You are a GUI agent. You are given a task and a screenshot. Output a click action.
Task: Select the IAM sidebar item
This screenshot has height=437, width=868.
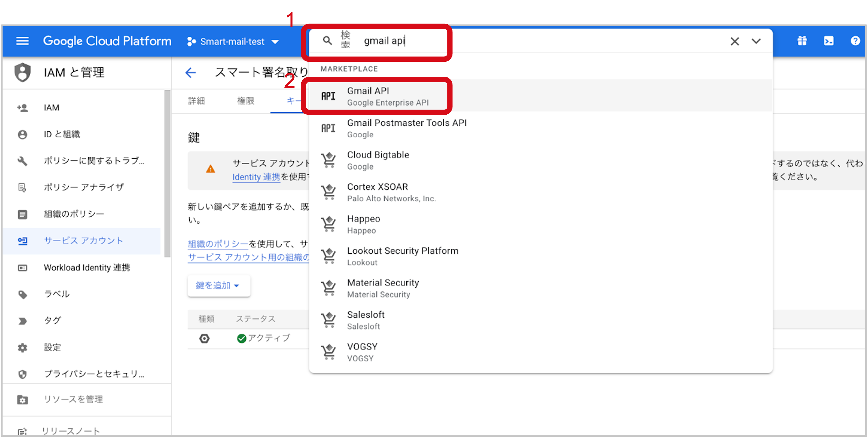82,108
